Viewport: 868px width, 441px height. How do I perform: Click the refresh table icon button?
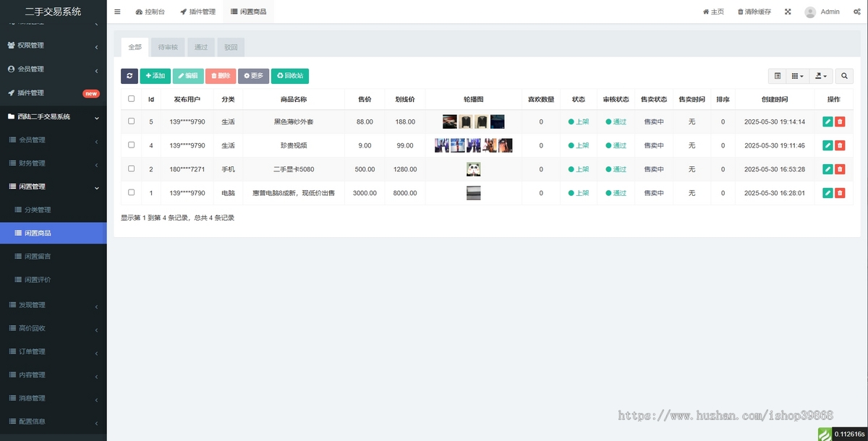[x=129, y=76]
